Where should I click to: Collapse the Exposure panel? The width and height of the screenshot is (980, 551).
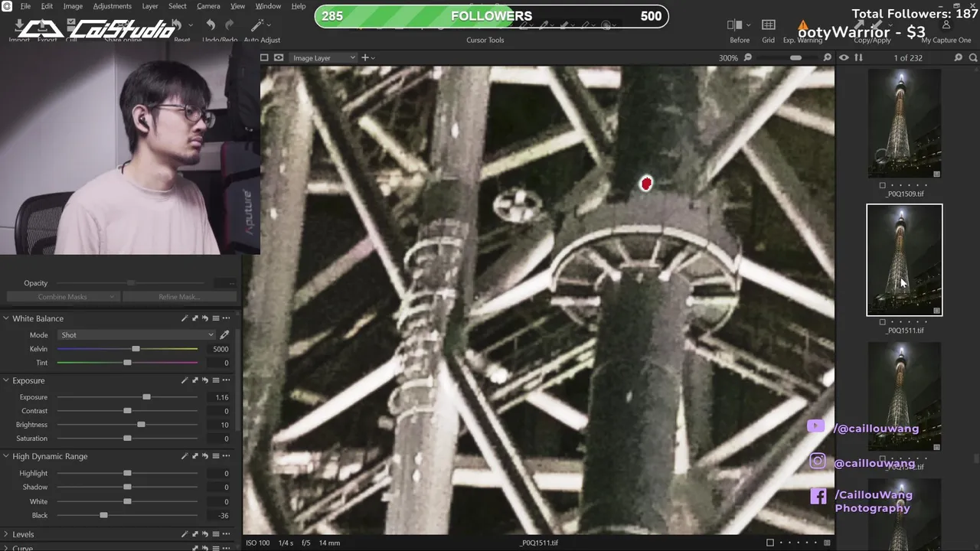[6, 380]
